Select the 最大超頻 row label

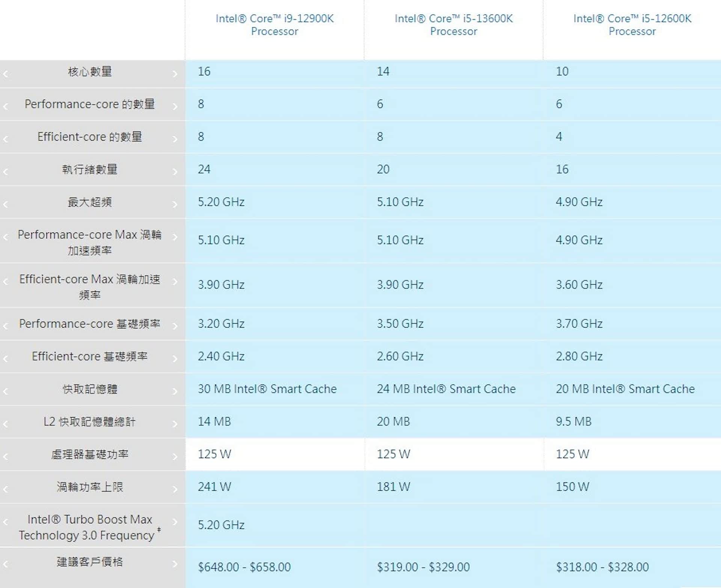(x=90, y=202)
